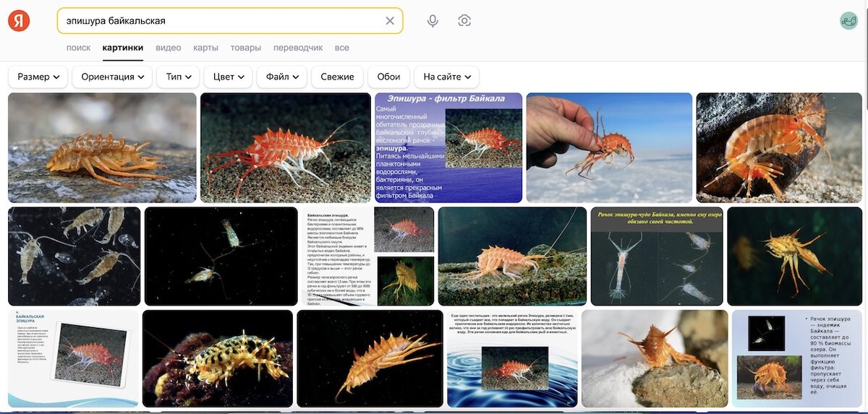Expand the Размер filter dropdown
Image resolution: width=868 pixels, height=414 pixels.
(x=38, y=77)
